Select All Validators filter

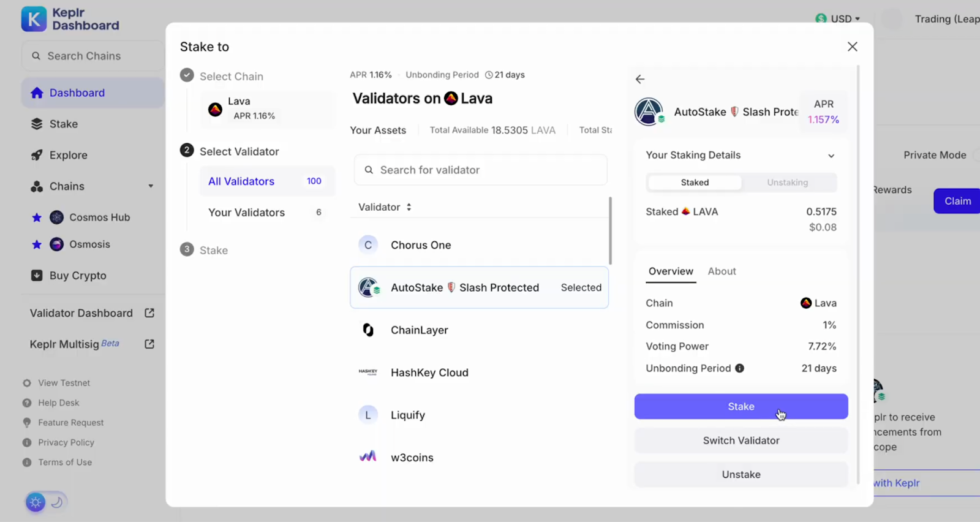click(267, 181)
